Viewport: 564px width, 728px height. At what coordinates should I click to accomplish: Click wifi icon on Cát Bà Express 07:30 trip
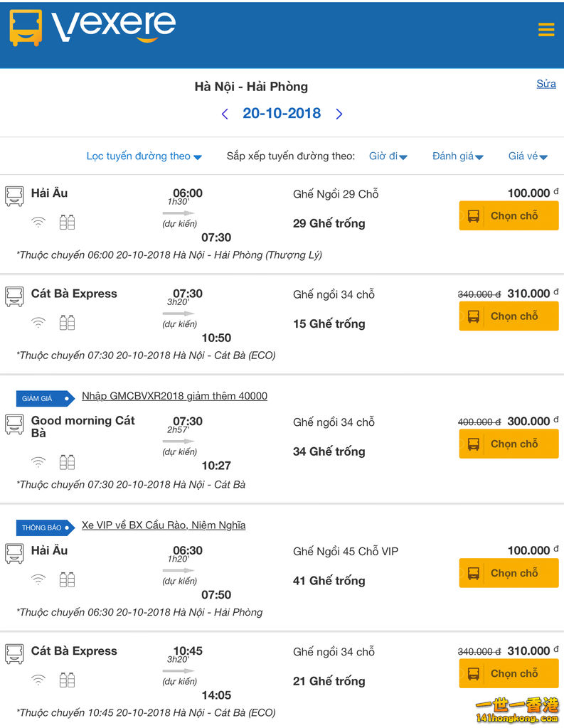click(x=38, y=323)
